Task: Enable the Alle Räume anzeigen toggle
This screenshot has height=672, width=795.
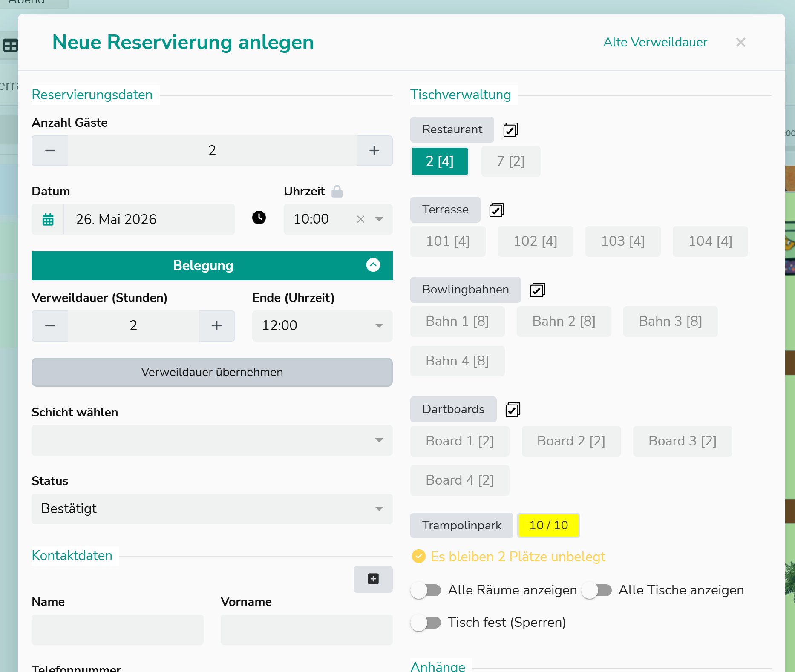Action: tap(426, 590)
